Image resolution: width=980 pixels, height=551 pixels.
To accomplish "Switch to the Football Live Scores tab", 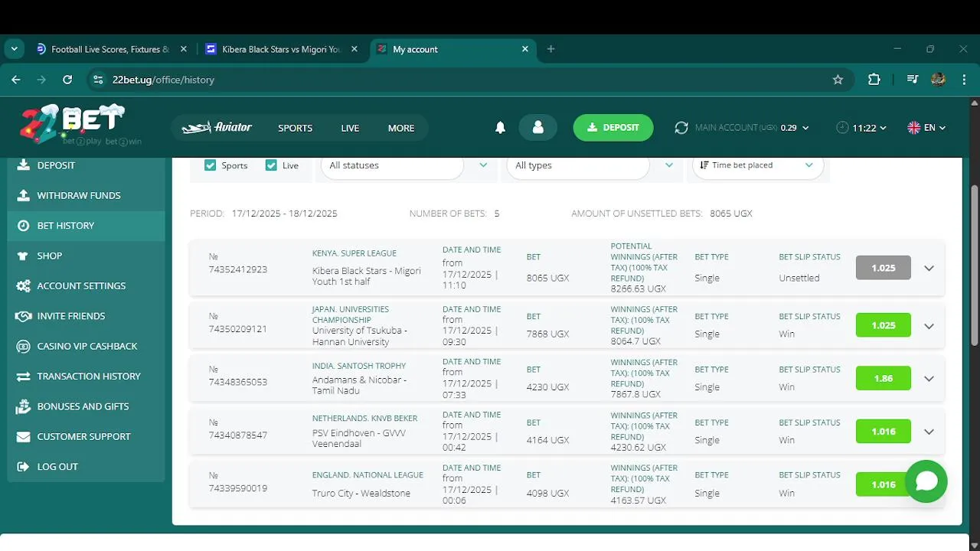I will [112, 49].
